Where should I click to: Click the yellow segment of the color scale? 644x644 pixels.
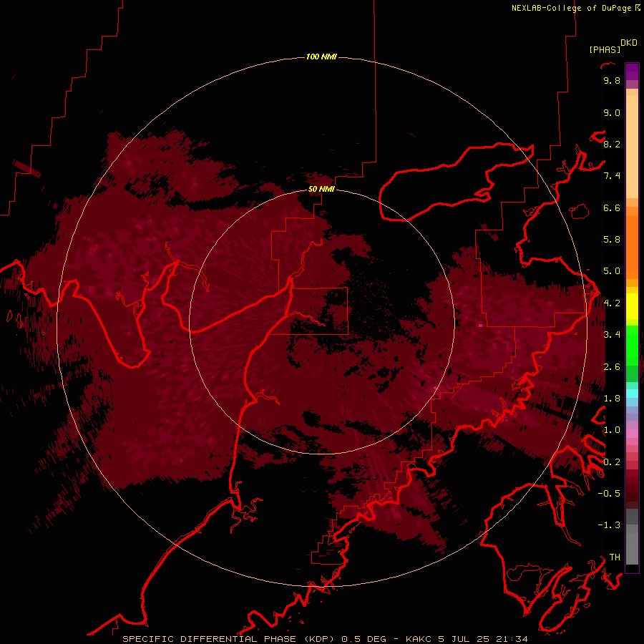pyautogui.click(x=632, y=306)
